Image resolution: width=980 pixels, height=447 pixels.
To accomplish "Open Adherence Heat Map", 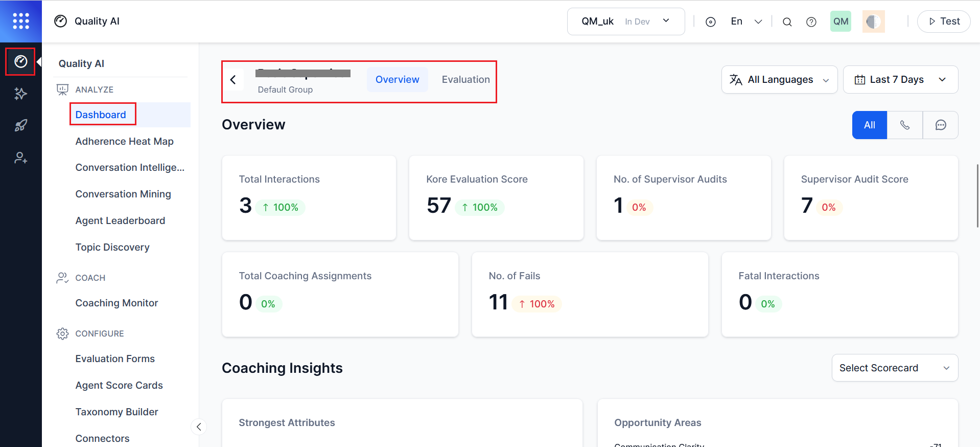I will pos(125,141).
